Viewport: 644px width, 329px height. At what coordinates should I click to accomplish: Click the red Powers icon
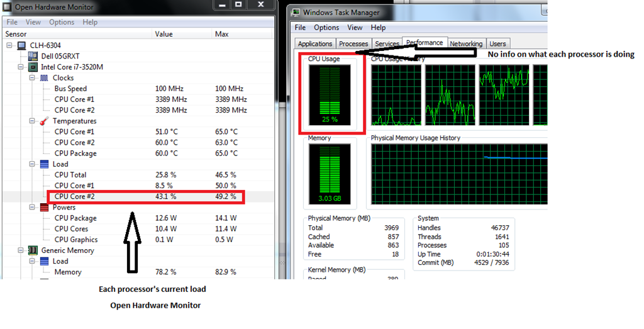coord(45,207)
